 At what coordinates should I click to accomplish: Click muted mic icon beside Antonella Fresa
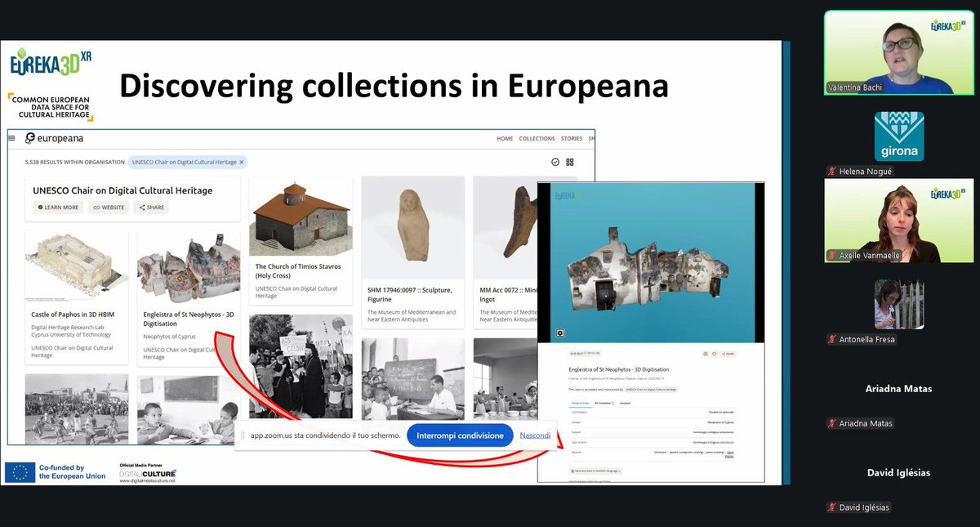832,339
